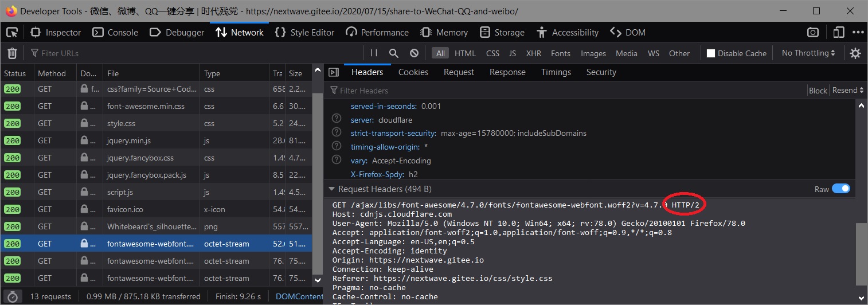
Task: Open the Response details tab
Action: point(507,72)
